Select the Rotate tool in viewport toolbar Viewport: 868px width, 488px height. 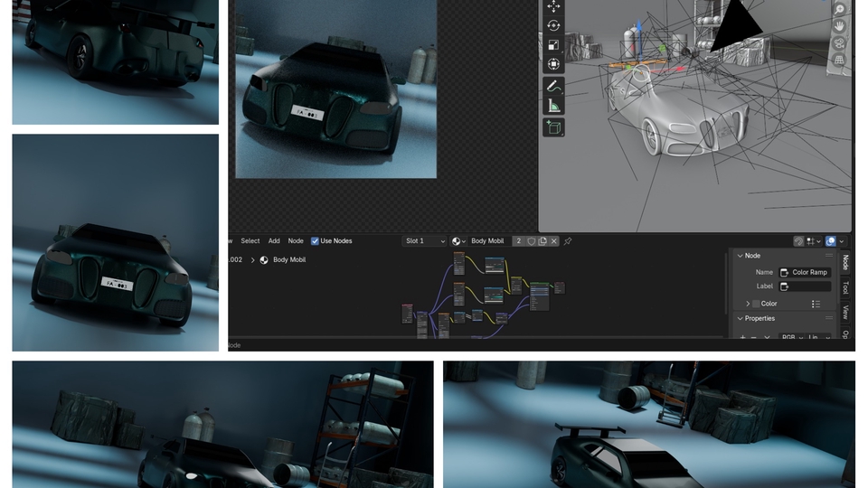tap(553, 26)
